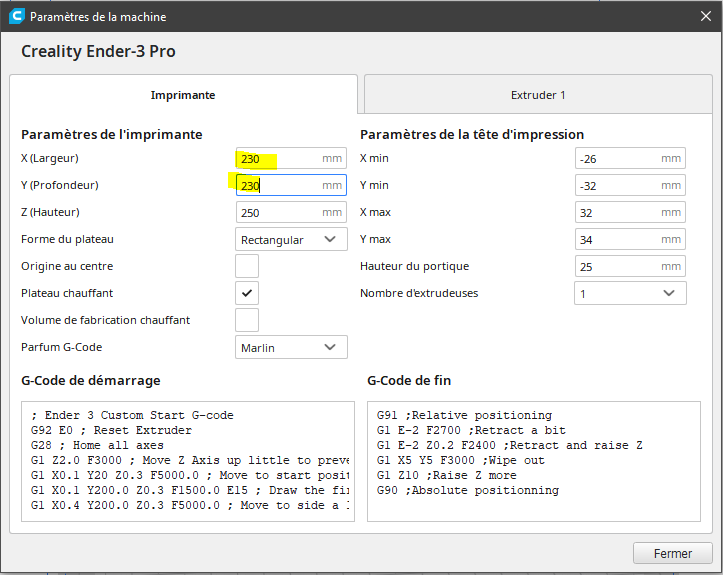This screenshot has height=575, width=723.
Task: Click the X min input field
Action: click(630, 159)
